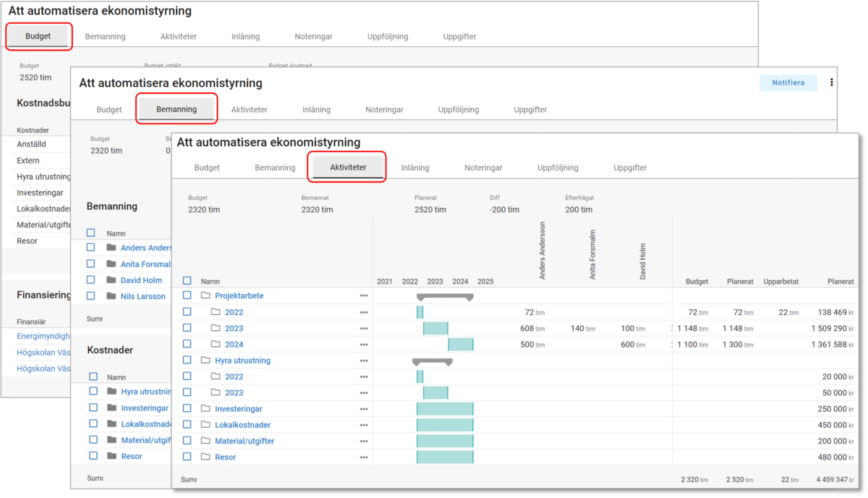Open the Budget tab in the back window
Screen dimensions: 868x498
click(x=38, y=36)
